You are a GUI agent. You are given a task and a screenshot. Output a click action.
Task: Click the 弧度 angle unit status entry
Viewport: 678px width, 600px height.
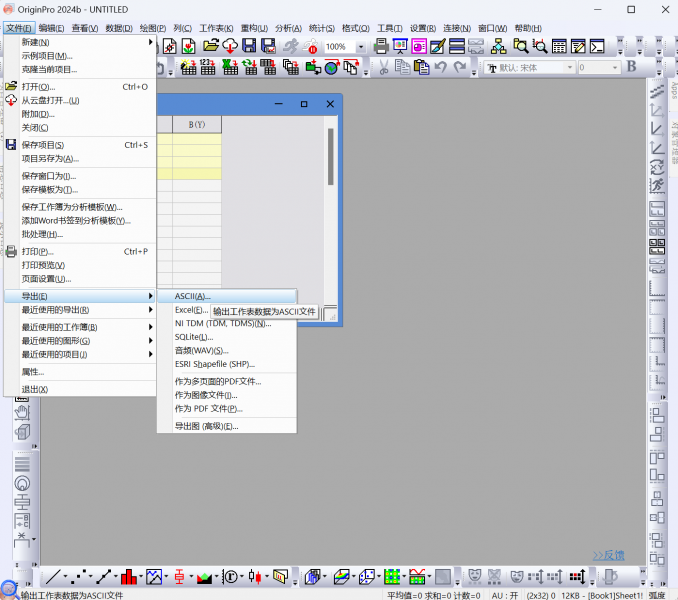pos(657,595)
